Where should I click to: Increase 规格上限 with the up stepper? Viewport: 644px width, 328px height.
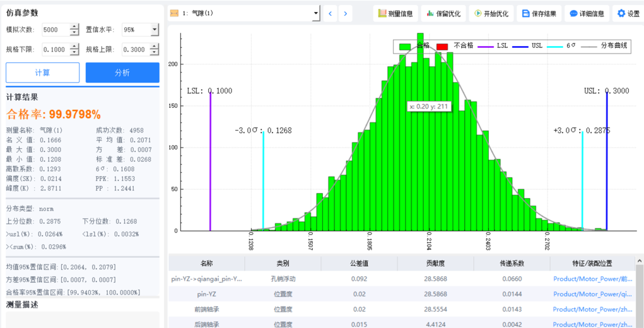(154, 46)
